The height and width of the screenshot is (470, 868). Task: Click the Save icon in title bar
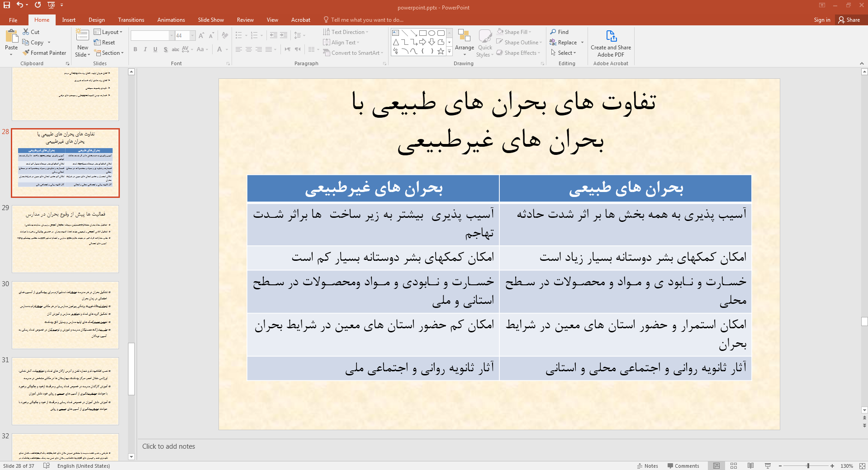7,5
